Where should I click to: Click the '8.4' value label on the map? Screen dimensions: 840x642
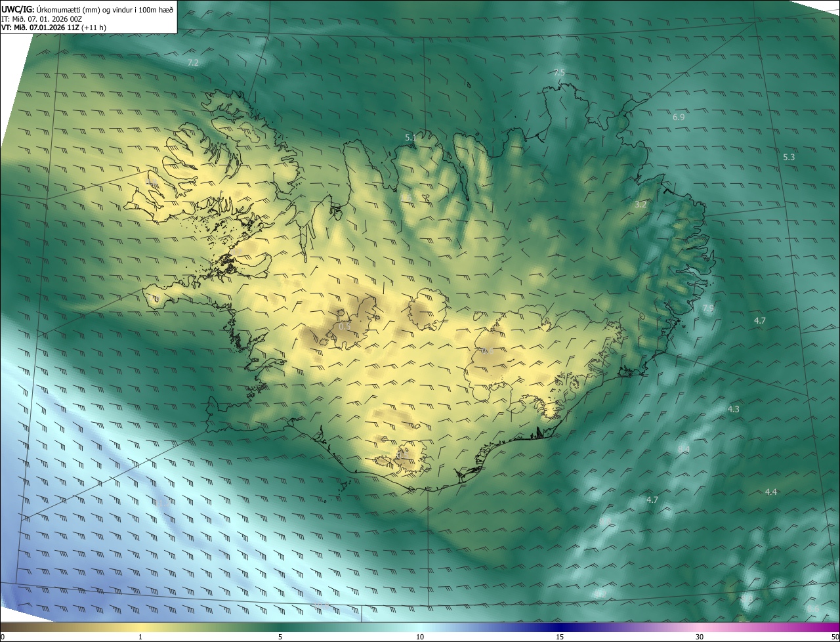pos(684,450)
